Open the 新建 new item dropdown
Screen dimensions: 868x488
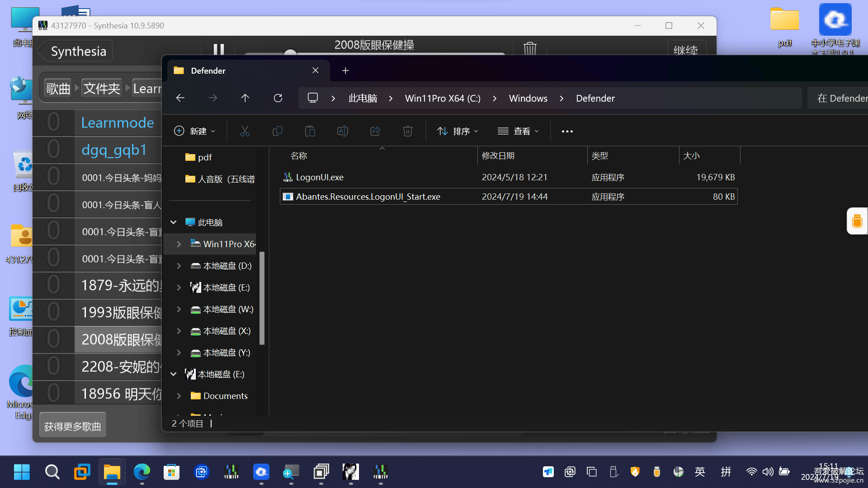pos(195,131)
